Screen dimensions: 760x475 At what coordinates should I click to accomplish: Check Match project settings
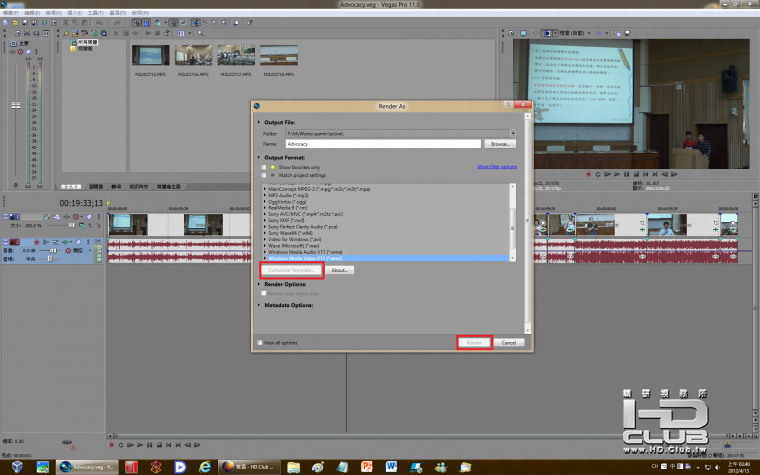(264, 175)
